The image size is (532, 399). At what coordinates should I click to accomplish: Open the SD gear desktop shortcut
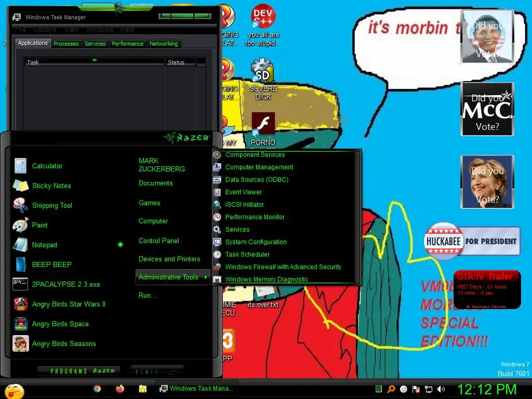tap(263, 79)
